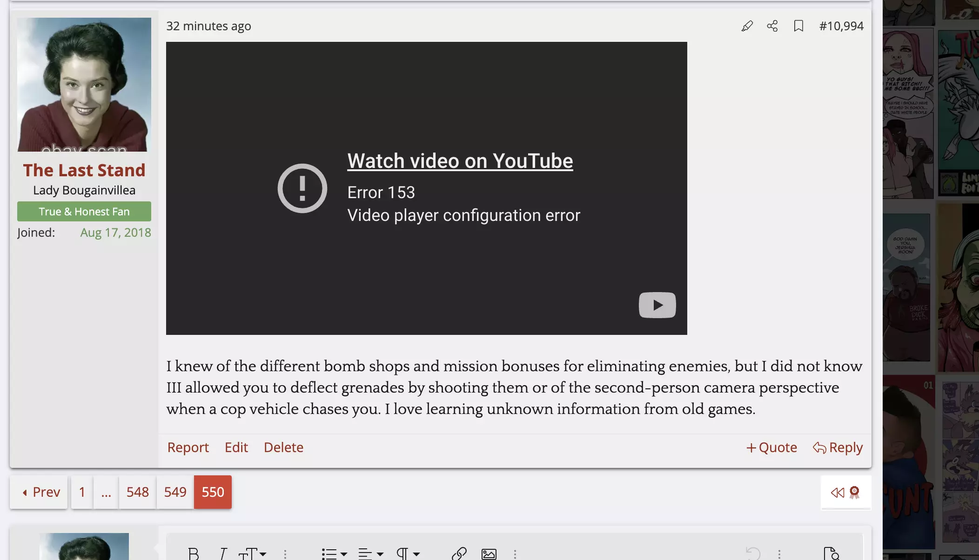Screen dimensions: 979x560
Task: Toggle Italic in the reply editor
Action: pos(223,554)
